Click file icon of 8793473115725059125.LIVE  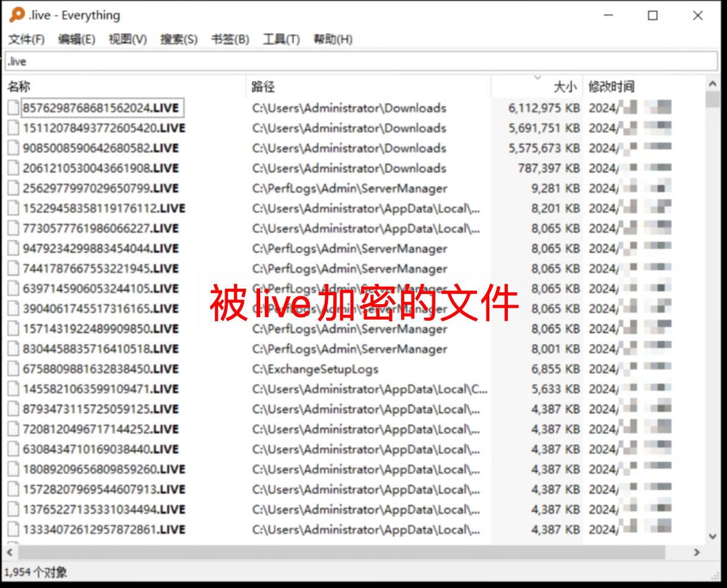point(13,409)
